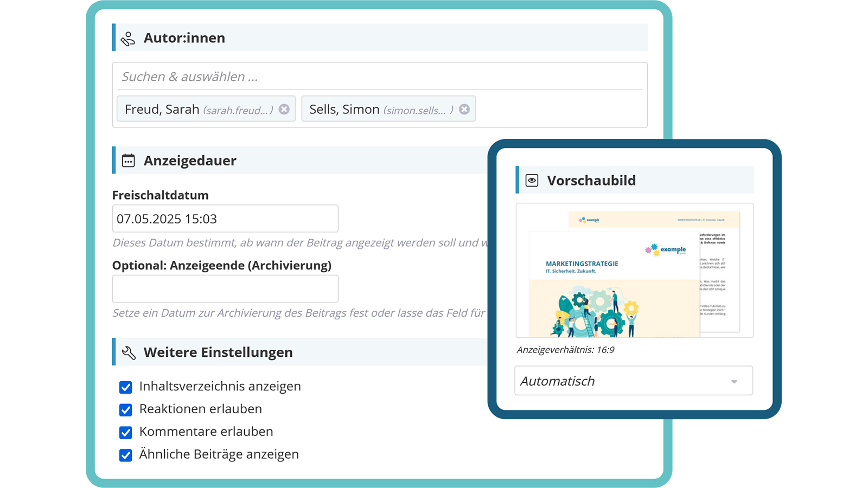This screenshot has height=488, width=868.
Task: Click the Optional: Anzeigeende (Archivierung) label
Action: click(x=222, y=265)
